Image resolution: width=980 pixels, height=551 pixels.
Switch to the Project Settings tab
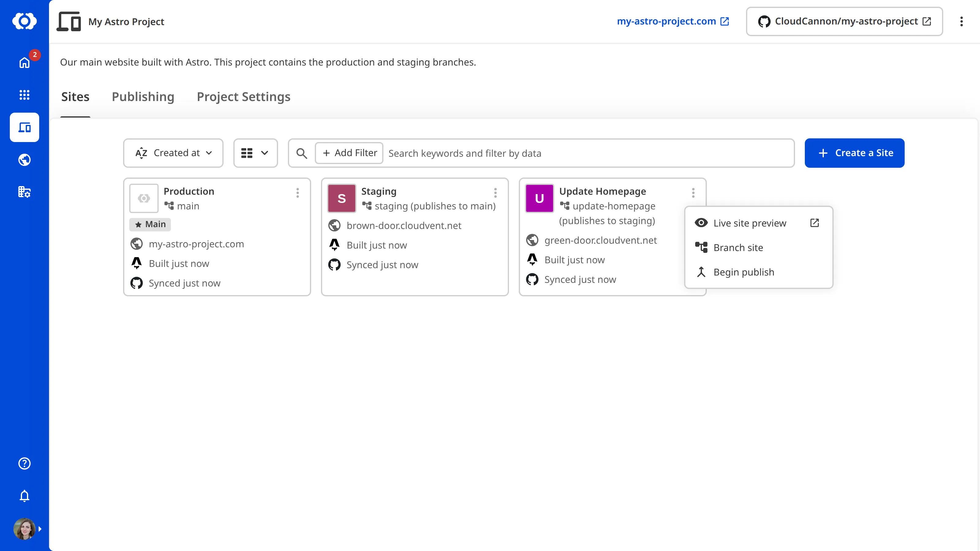[243, 97]
